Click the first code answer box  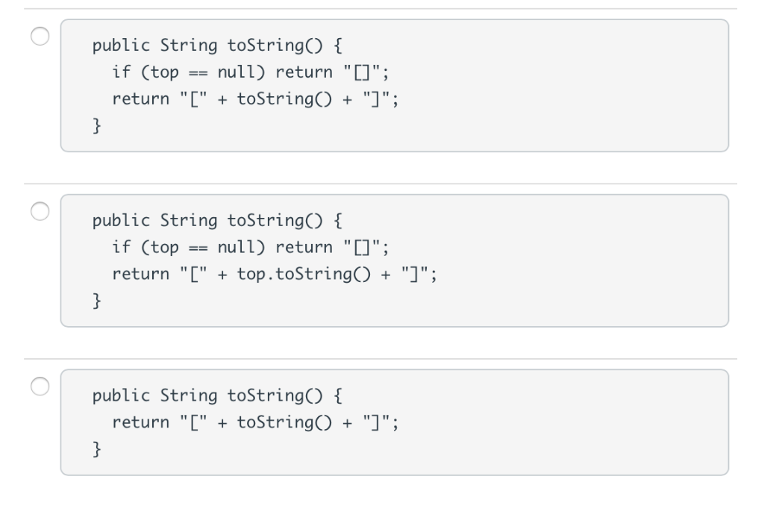pos(395,85)
